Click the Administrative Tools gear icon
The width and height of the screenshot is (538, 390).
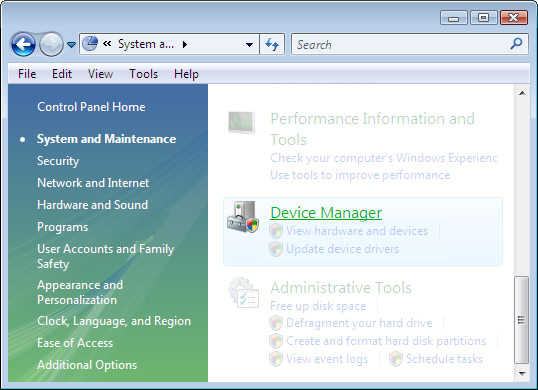[244, 292]
